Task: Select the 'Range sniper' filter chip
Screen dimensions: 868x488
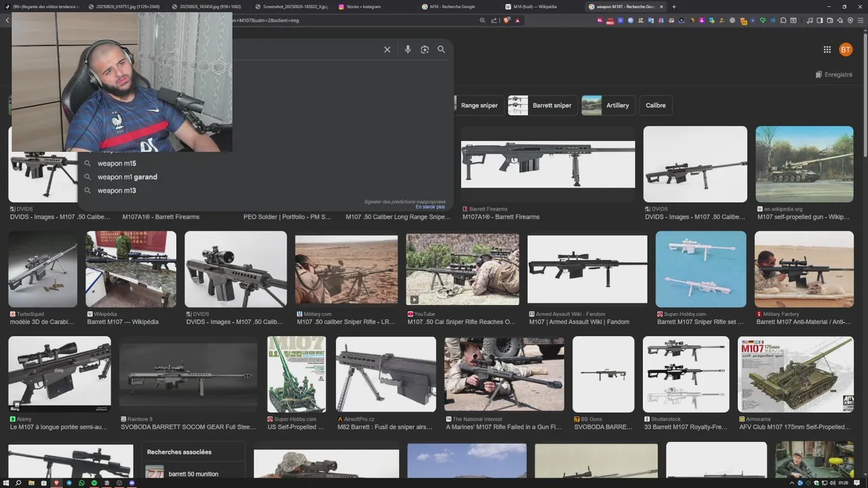Action: [479, 105]
